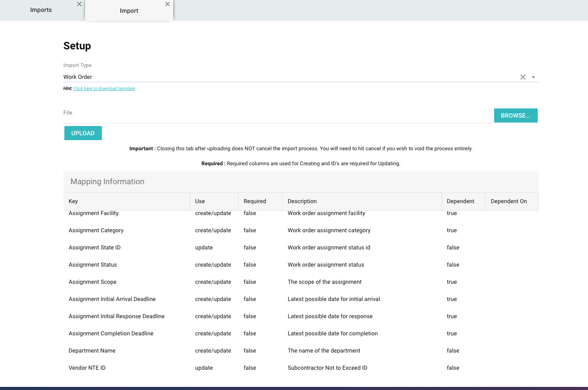Screen dimensions: 588x390
Task: Select the Vendor NTE ID row
Action: (87, 368)
